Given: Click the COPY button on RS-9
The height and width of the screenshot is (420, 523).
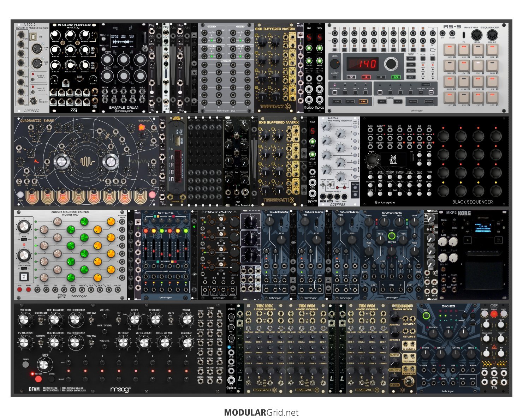Looking at the screenshot, I should [x=411, y=65].
